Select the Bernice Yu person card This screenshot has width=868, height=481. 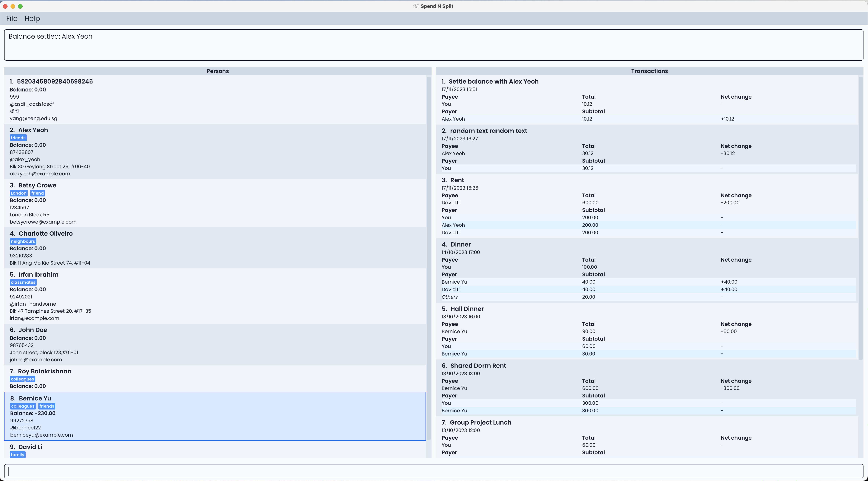tap(216, 416)
